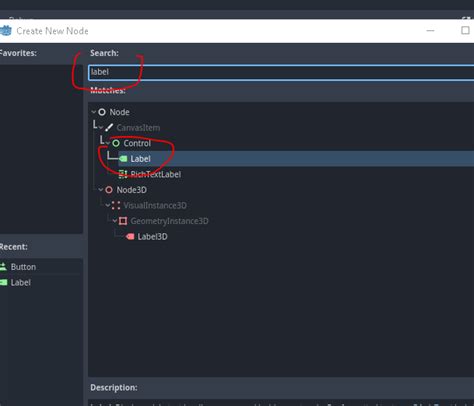
Task: Click the Label icon in Recent list
Action: [3, 283]
